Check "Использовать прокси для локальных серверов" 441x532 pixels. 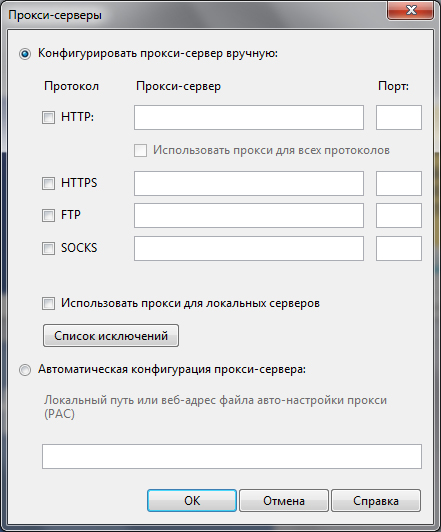tap(48, 303)
